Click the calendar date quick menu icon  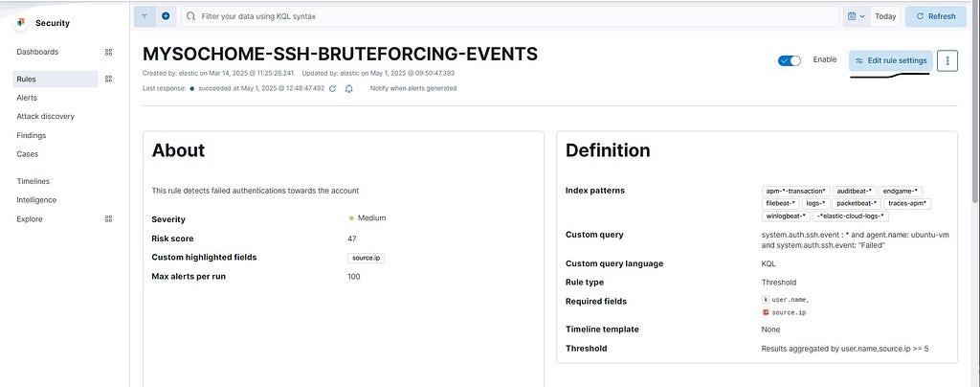pyautogui.click(x=851, y=16)
